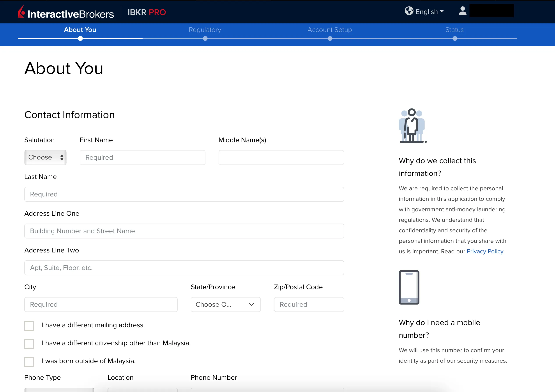Focus the First Name field
Viewport: 555px width, 392px height.
click(142, 157)
